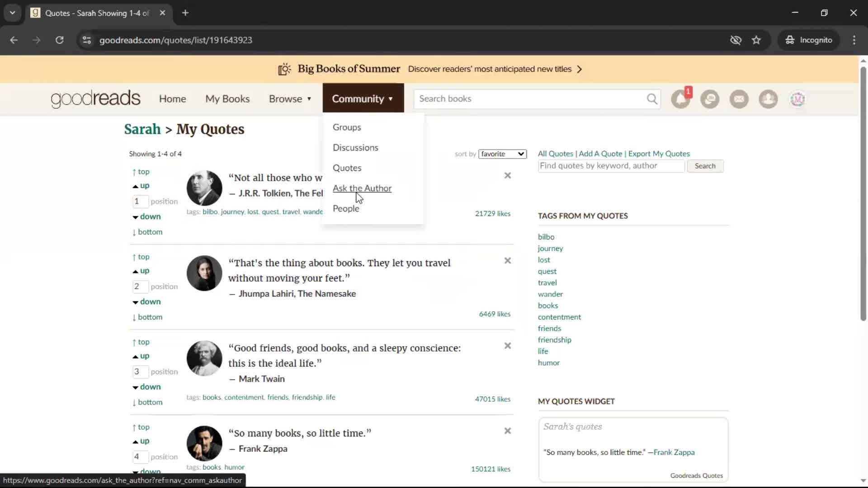Click the browser address bar URL
Viewport: 868px width, 488px height.
tap(175, 40)
